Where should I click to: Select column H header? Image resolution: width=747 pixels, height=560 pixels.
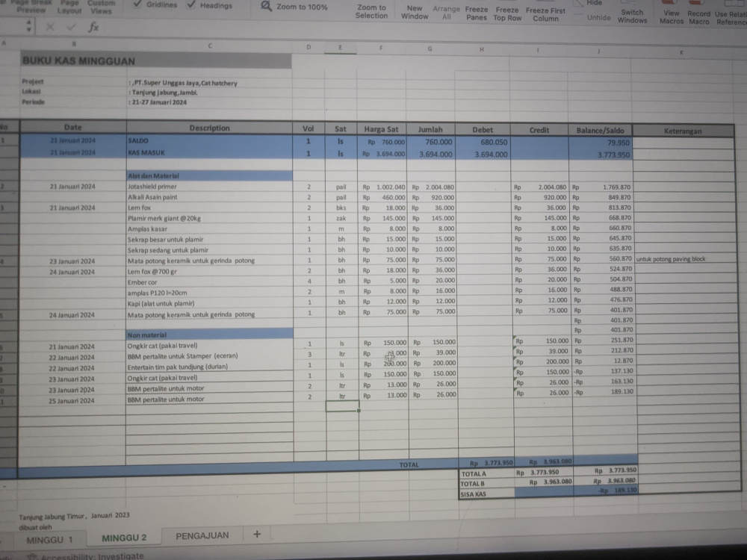point(482,49)
